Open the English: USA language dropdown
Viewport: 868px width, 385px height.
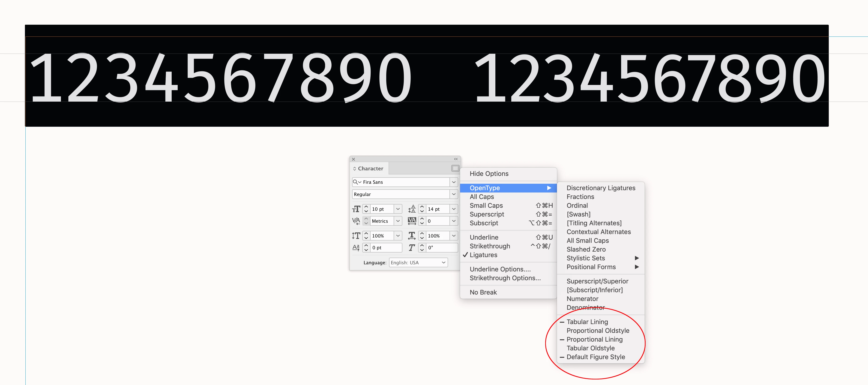point(443,263)
